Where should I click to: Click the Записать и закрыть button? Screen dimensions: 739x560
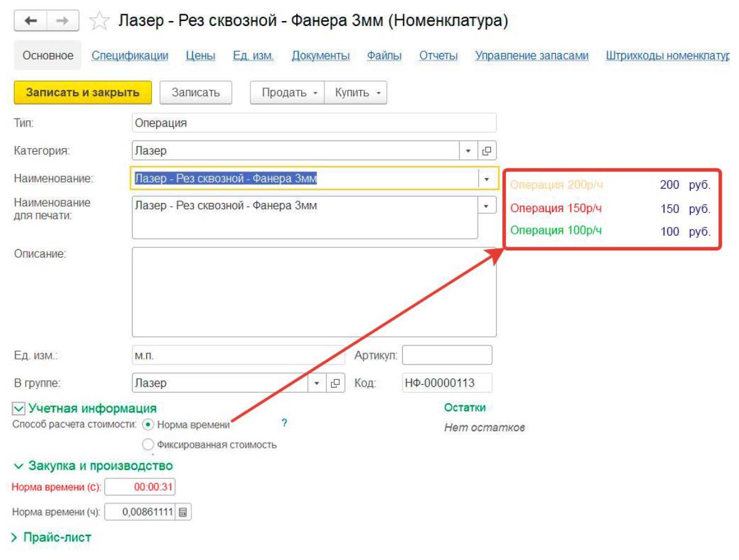pyautogui.click(x=82, y=93)
